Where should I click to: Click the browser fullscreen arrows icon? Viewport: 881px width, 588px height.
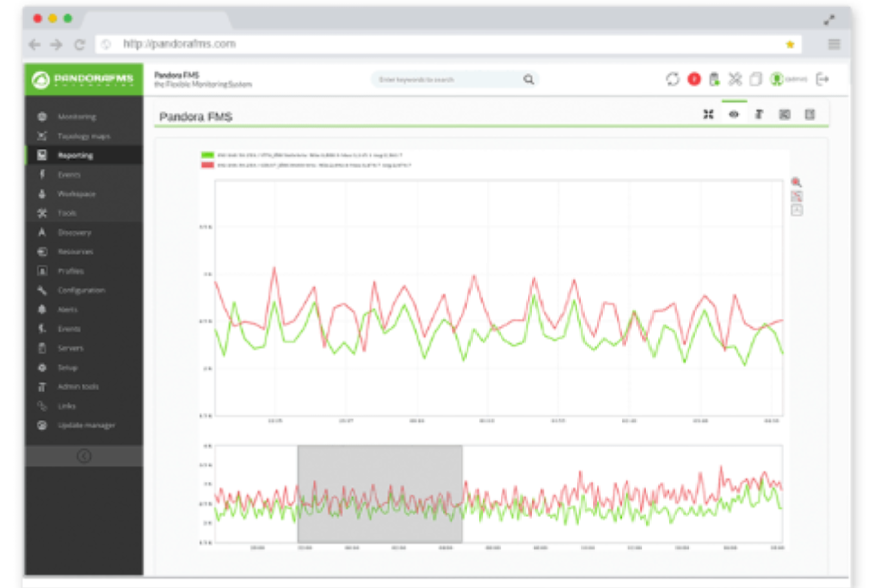829,20
